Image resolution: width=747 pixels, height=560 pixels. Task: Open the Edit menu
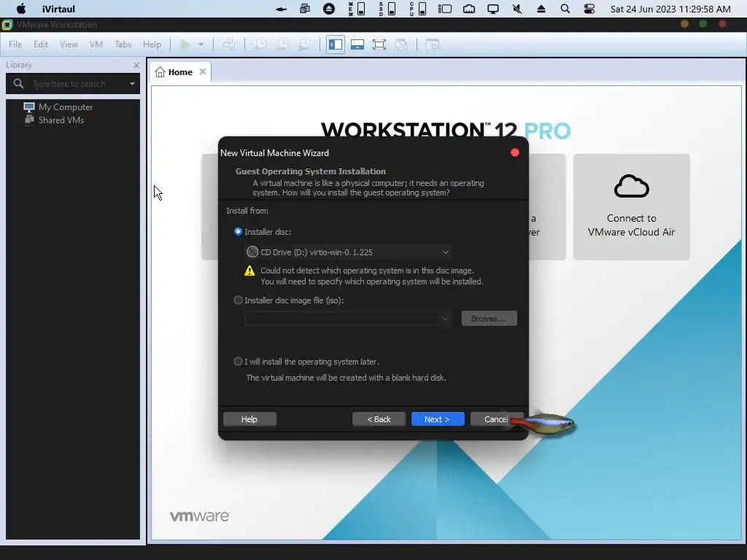[x=41, y=44]
